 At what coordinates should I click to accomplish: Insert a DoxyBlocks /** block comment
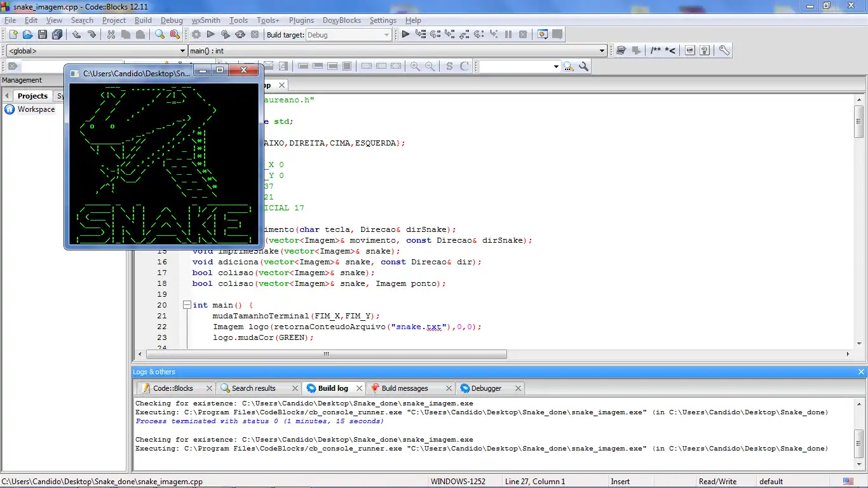(655, 50)
